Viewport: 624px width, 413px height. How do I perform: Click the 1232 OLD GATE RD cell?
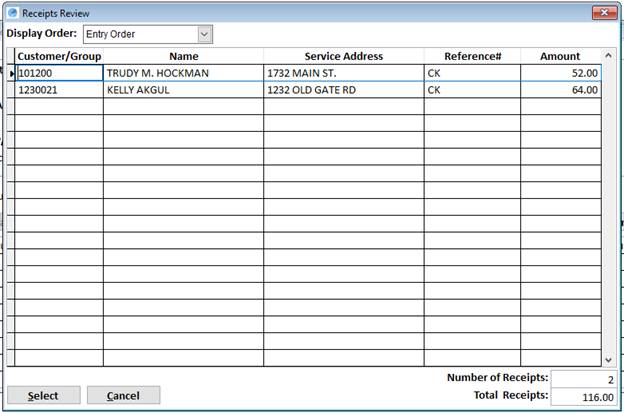pyautogui.click(x=343, y=90)
